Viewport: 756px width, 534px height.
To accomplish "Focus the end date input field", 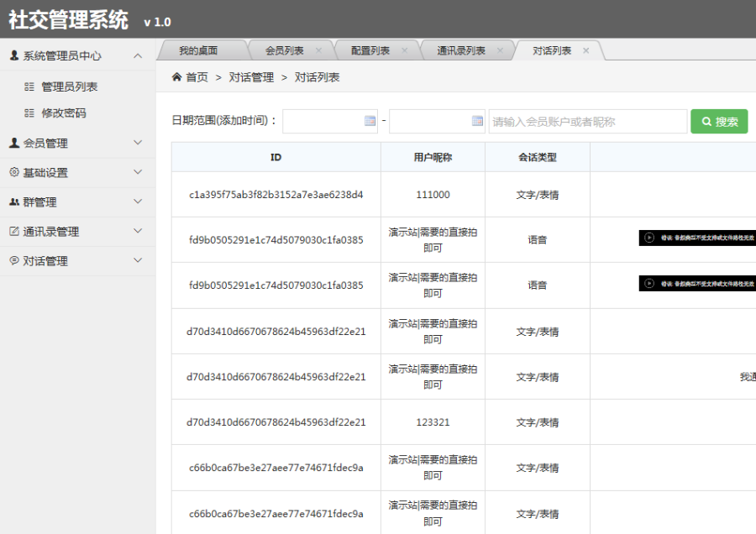I will 437,122.
